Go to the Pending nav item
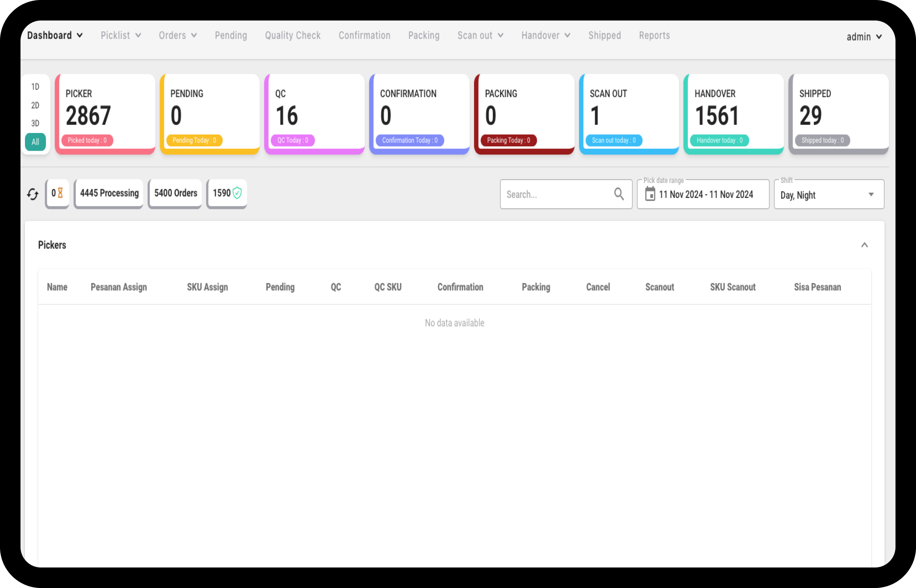The image size is (916, 588). [231, 36]
